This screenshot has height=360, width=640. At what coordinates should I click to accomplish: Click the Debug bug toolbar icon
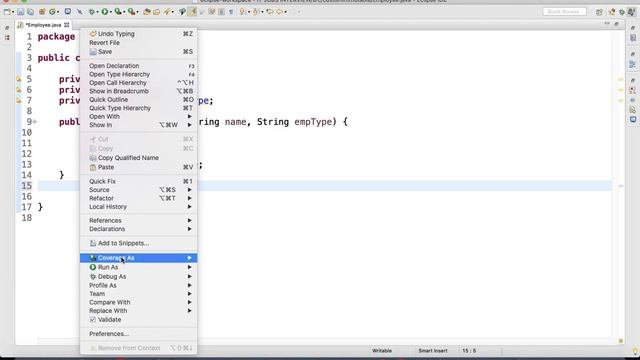click(x=91, y=12)
